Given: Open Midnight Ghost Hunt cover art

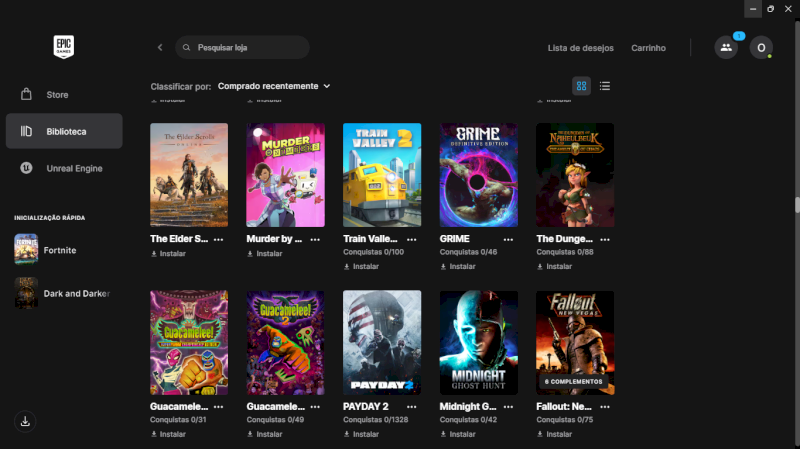Looking at the screenshot, I should pyautogui.click(x=479, y=343).
